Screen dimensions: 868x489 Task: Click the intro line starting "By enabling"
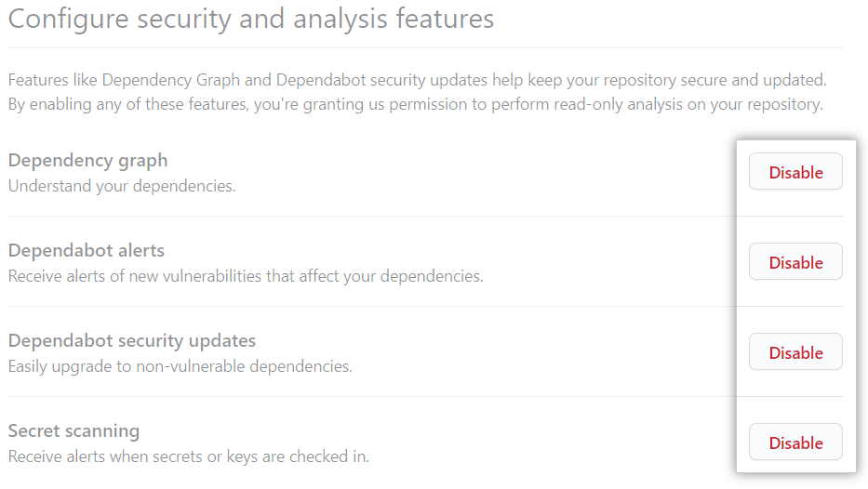(415, 104)
